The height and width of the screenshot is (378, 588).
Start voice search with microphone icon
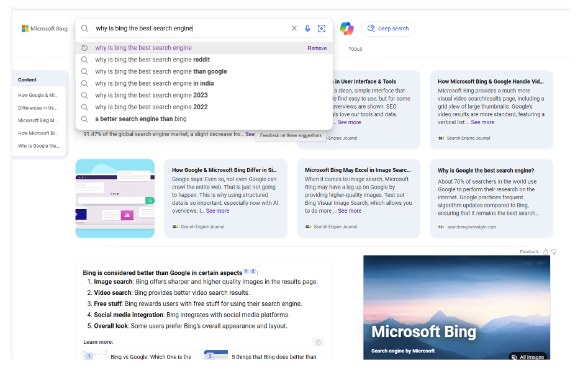point(307,29)
